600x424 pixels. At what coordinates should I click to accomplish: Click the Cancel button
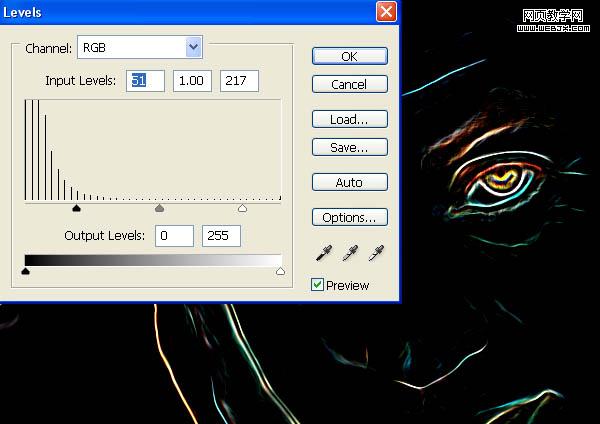click(x=349, y=84)
